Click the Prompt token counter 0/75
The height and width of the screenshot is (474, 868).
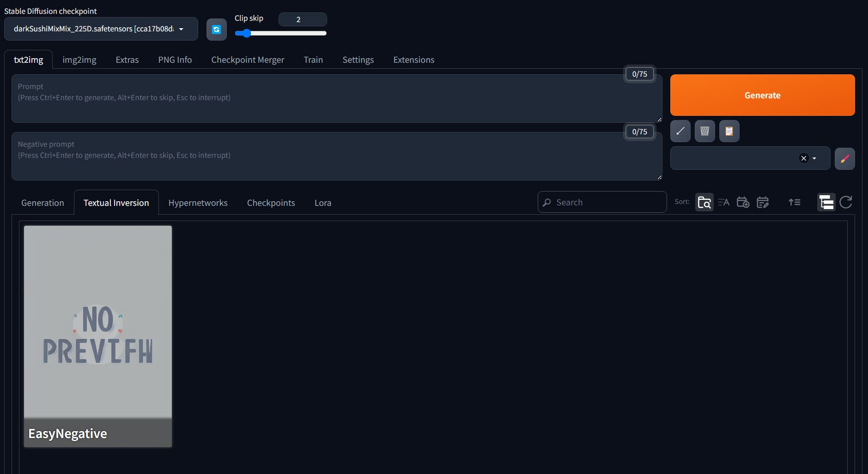pyautogui.click(x=639, y=74)
